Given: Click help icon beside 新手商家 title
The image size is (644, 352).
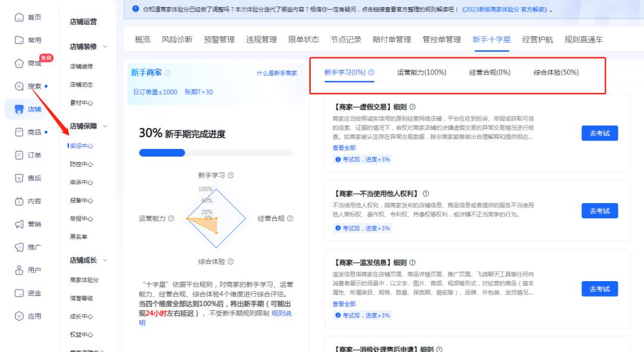Looking at the screenshot, I should [168, 73].
